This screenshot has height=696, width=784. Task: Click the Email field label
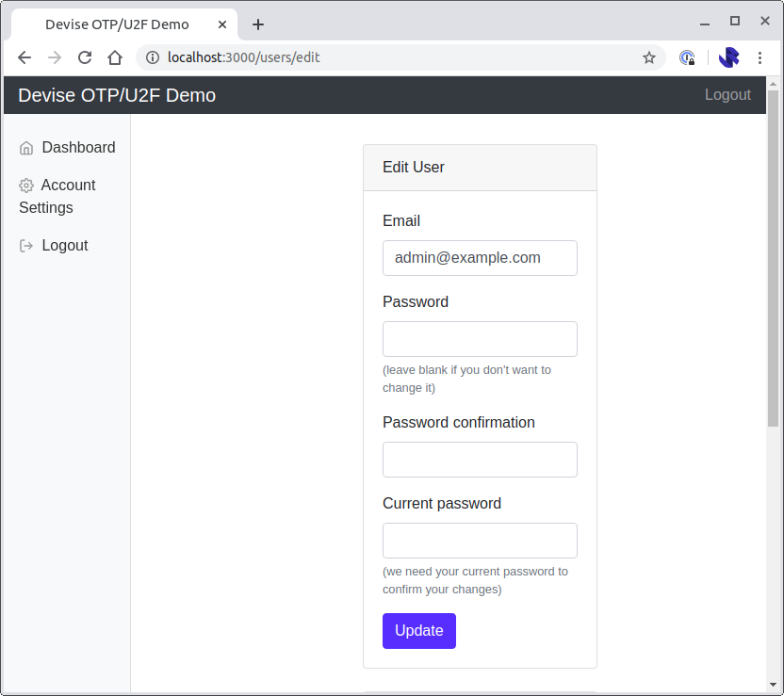(401, 220)
